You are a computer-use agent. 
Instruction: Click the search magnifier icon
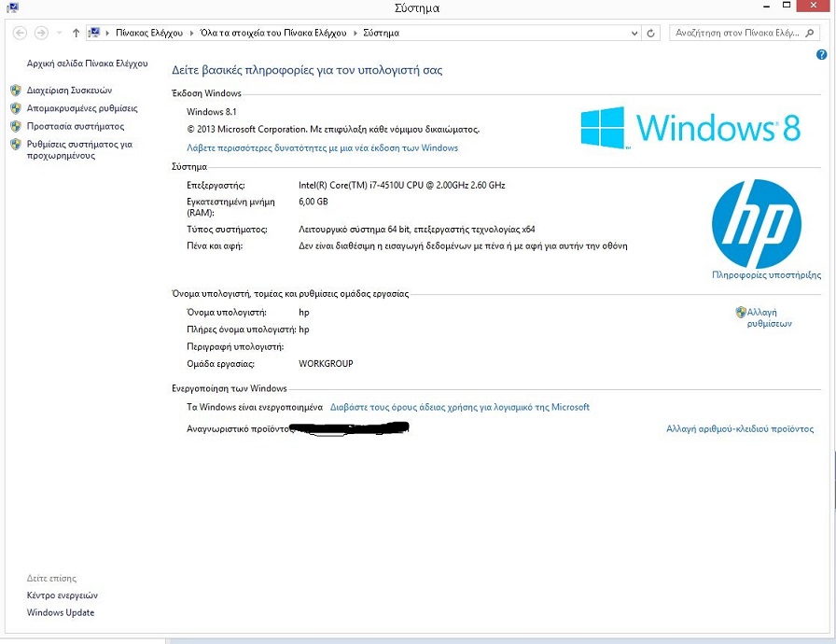click(x=809, y=33)
